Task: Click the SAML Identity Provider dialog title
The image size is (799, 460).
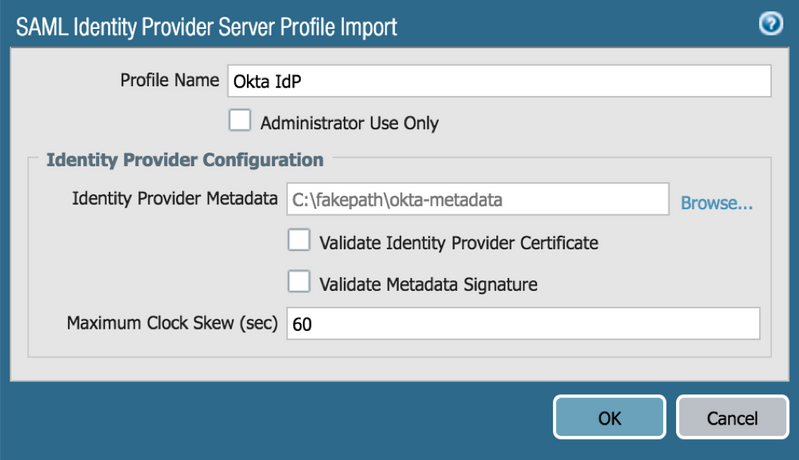Action: point(207,25)
